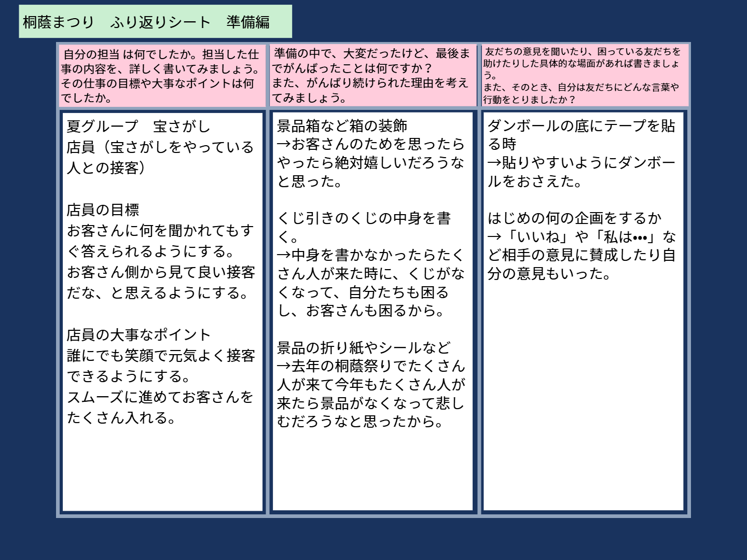The image size is (747, 560).
Task: Click blank space at bottom of middle white box
Action: click(372, 472)
